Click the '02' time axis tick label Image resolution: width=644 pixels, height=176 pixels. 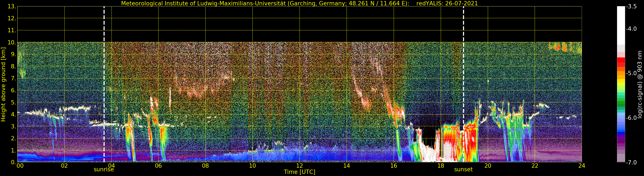click(x=64, y=166)
